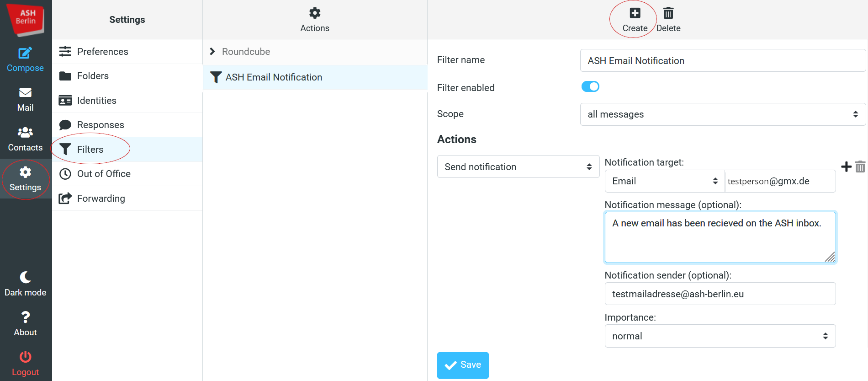The image size is (868, 381).
Task: Select the ASH Email Notification filter
Action: [315, 77]
